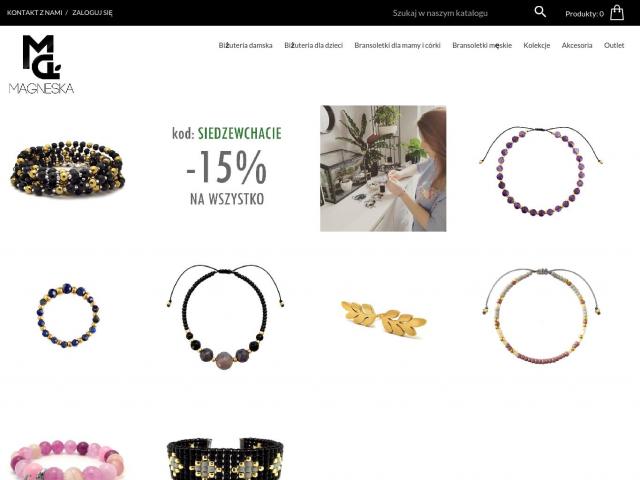The height and width of the screenshot is (480, 640).
Task: Select the blue lapis beaded ring
Action: 67,315
